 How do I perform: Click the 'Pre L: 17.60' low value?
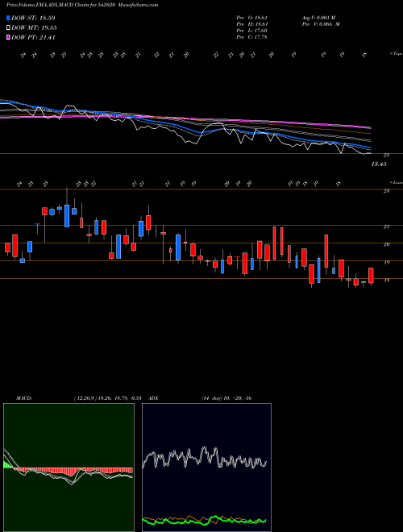point(252,31)
